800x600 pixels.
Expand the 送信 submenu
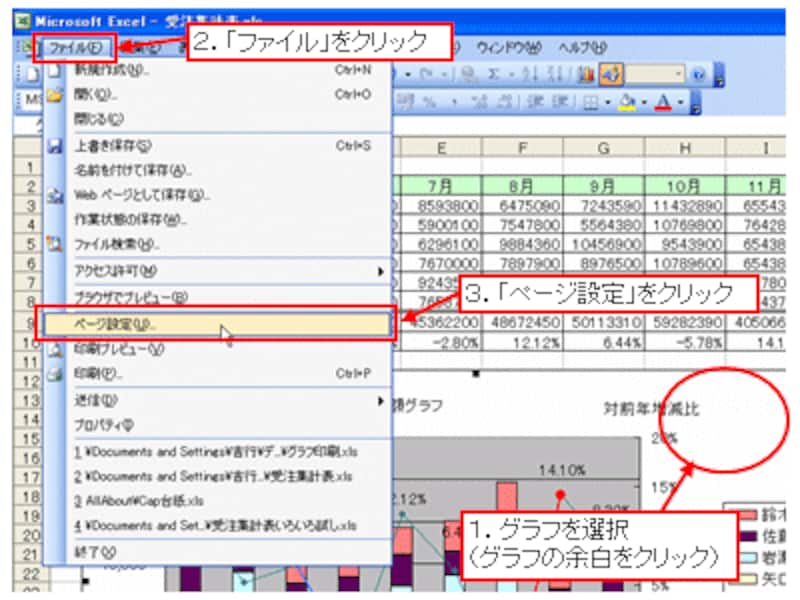[x=380, y=400]
